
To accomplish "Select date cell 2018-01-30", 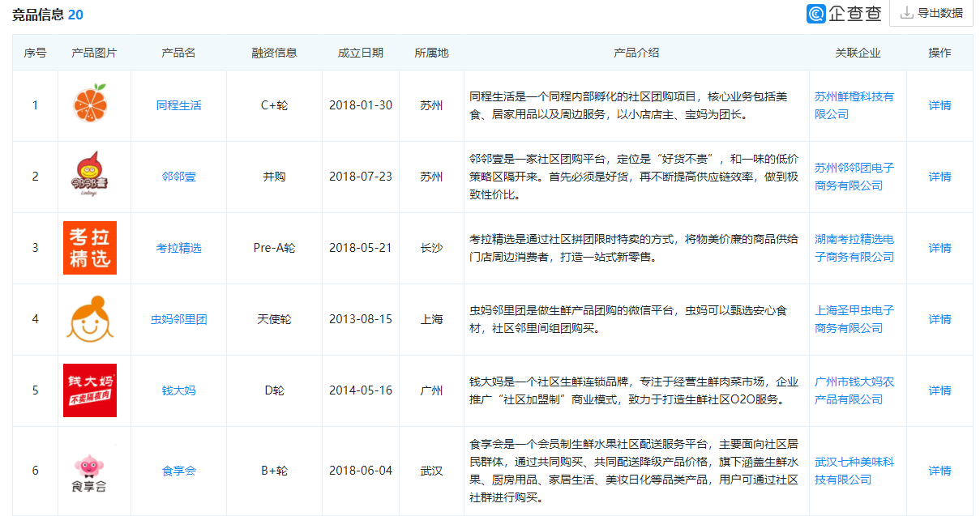I will 361,105.
